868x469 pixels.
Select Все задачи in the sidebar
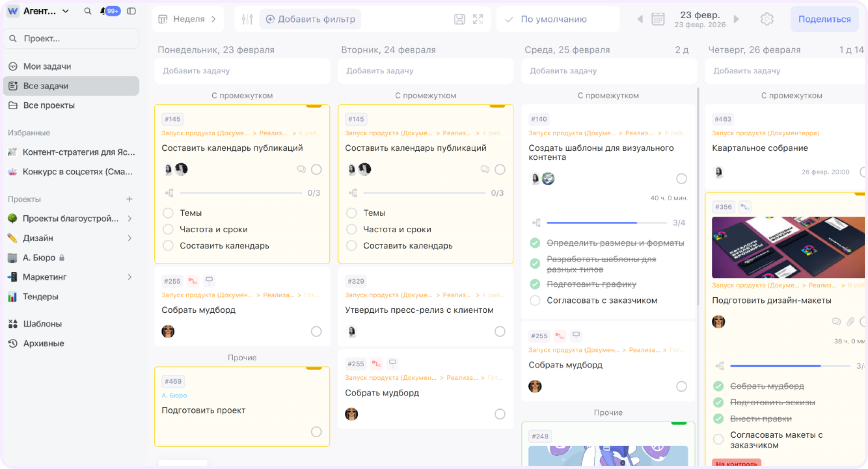[71, 86]
